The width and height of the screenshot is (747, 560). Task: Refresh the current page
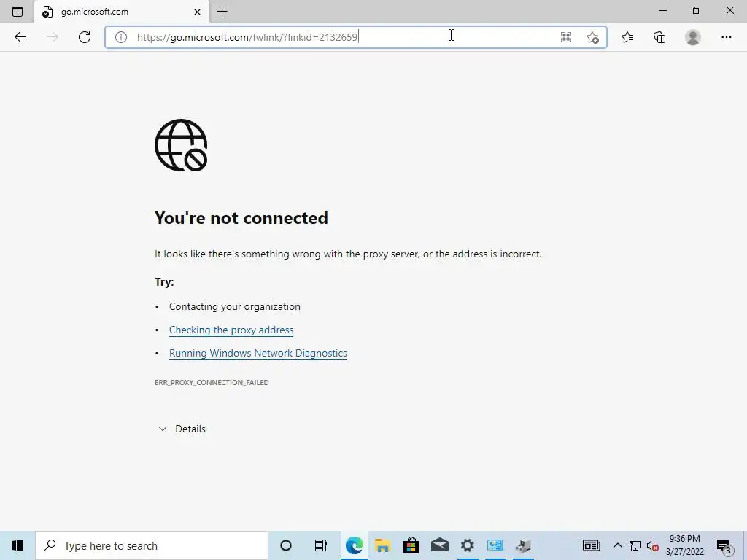tap(85, 37)
